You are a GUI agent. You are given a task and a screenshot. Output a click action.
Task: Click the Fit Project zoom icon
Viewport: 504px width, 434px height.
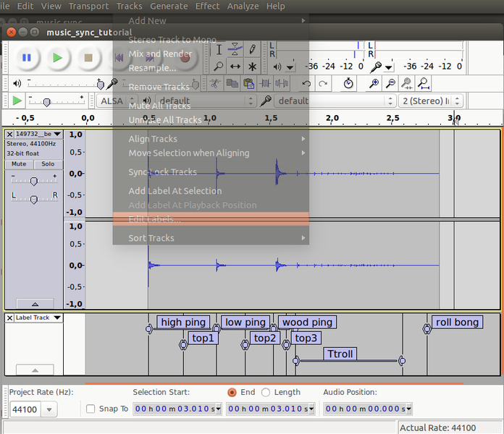tap(424, 84)
